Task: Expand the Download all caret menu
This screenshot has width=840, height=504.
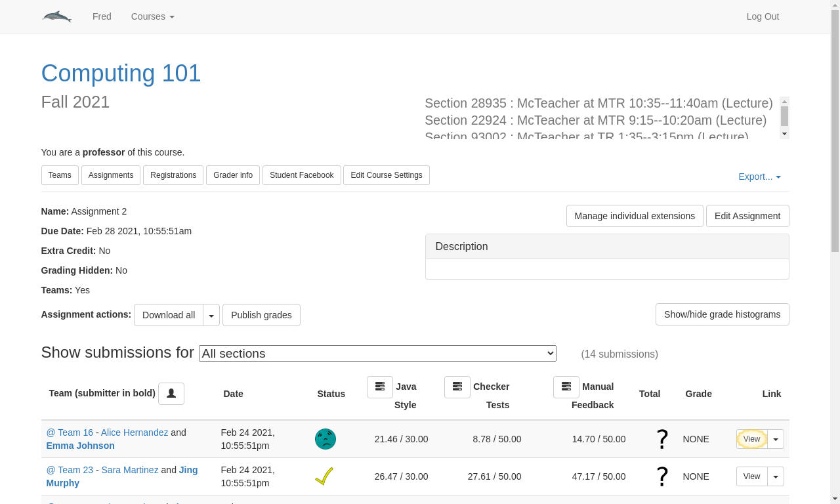Action: point(211,315)
